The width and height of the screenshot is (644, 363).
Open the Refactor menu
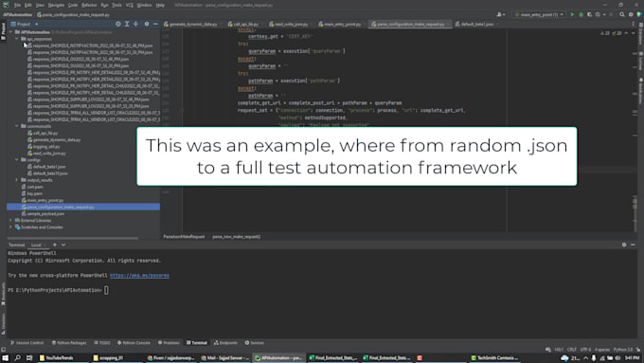coord(89,5)
